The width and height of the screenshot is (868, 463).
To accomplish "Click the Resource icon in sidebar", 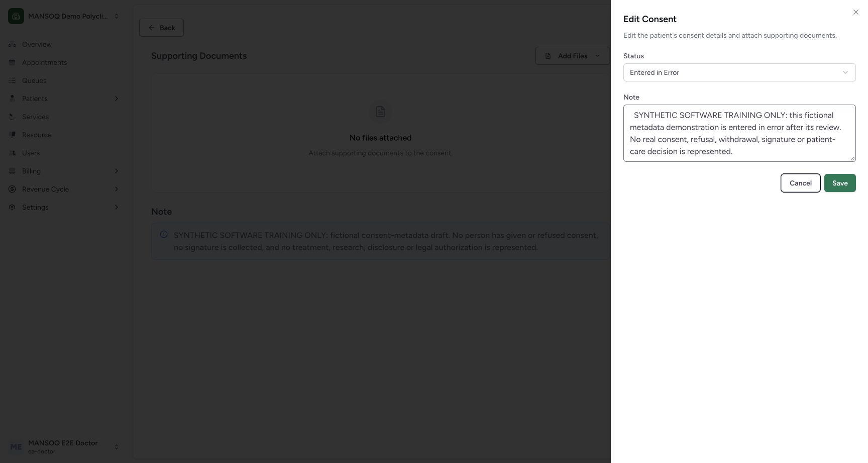I will click(x=12, y=135).
